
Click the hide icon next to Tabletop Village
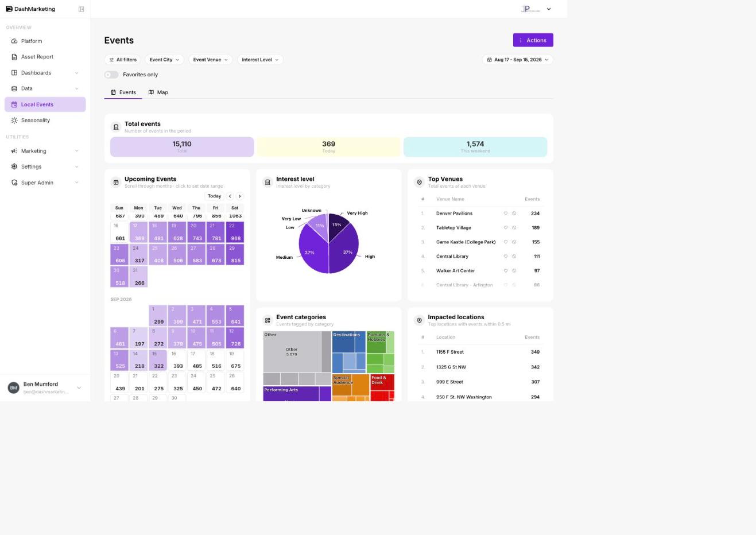pyautogui.click(x=514, y=228)
